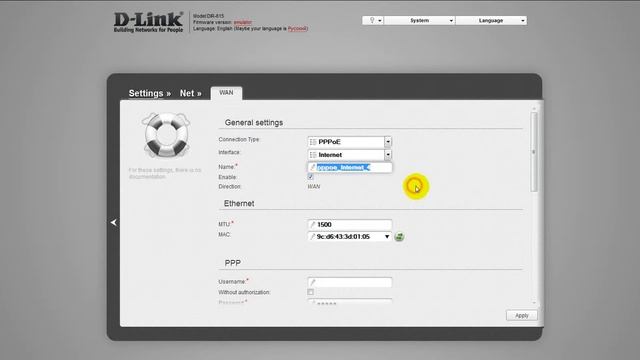Click the Ethernet section heading
Image resolution: width=640 pixels, height=360 pixels.
click(x=239, y=203)
